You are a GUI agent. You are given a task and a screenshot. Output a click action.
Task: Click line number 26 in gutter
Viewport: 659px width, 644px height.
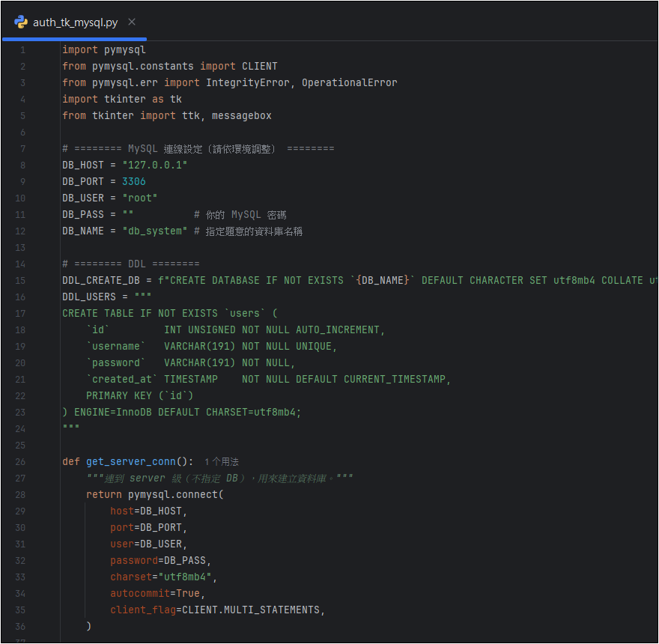click(x=20, y=462)
